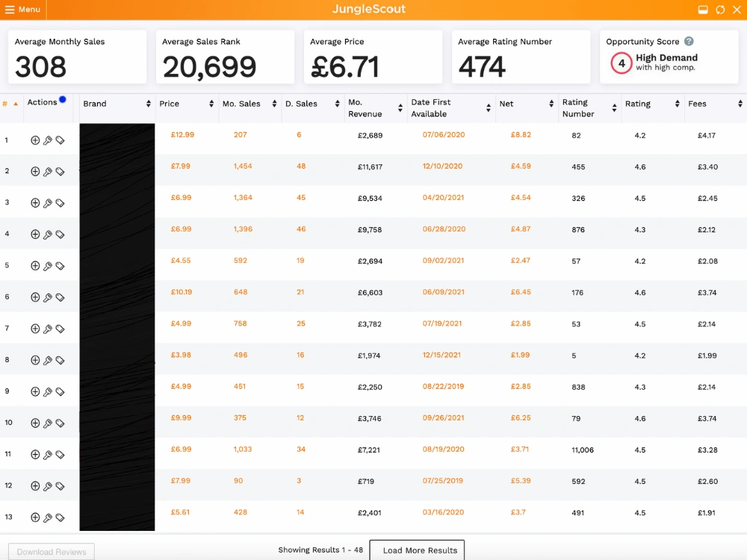The width and height of the screenshot is (747, 560).
Task: Click the pin icon in row 12
Action: 48,486
